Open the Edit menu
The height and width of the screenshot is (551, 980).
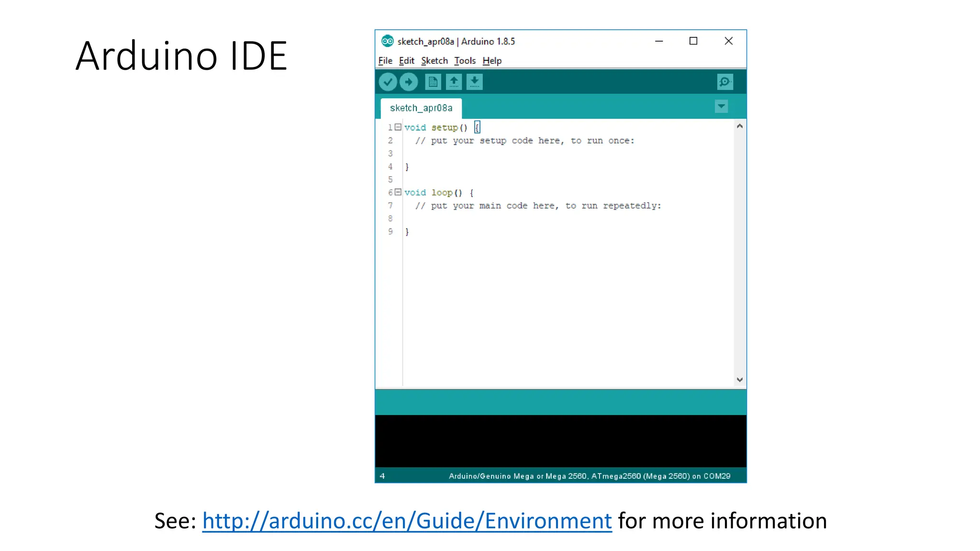click(406, 61)
